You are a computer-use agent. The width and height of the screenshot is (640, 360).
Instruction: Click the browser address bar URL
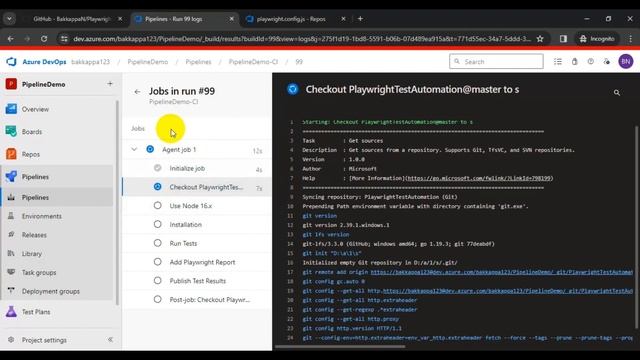(x=302, y=39)
